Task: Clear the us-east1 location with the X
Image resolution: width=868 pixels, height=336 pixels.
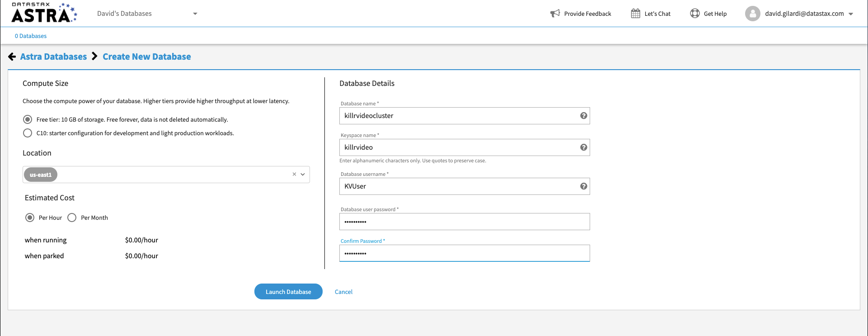Action: click(x=294, y=174)
